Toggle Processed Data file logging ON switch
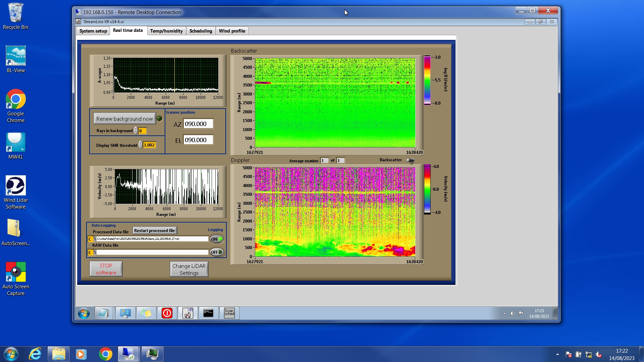 [217, 239]
